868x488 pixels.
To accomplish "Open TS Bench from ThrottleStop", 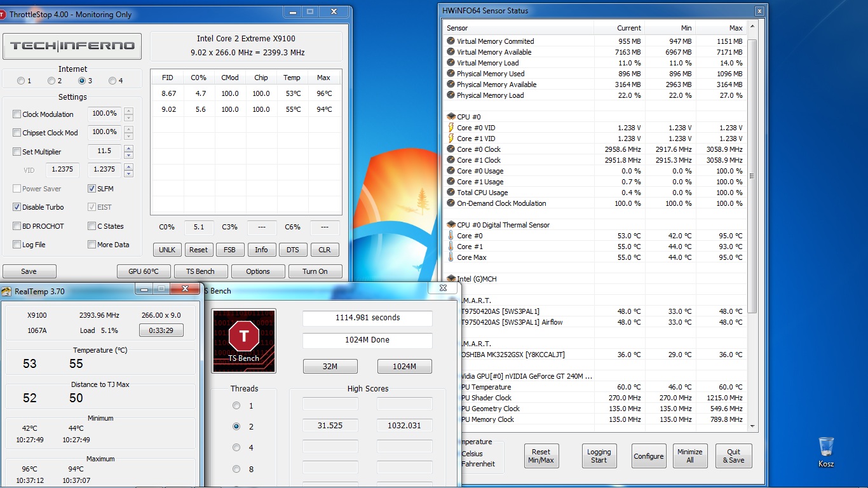I will [201, 271].
